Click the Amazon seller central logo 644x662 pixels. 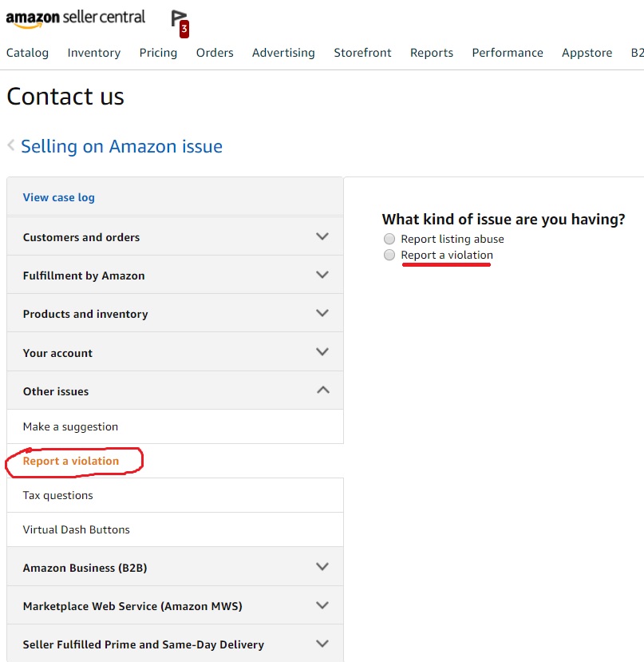tap(76, 18)
